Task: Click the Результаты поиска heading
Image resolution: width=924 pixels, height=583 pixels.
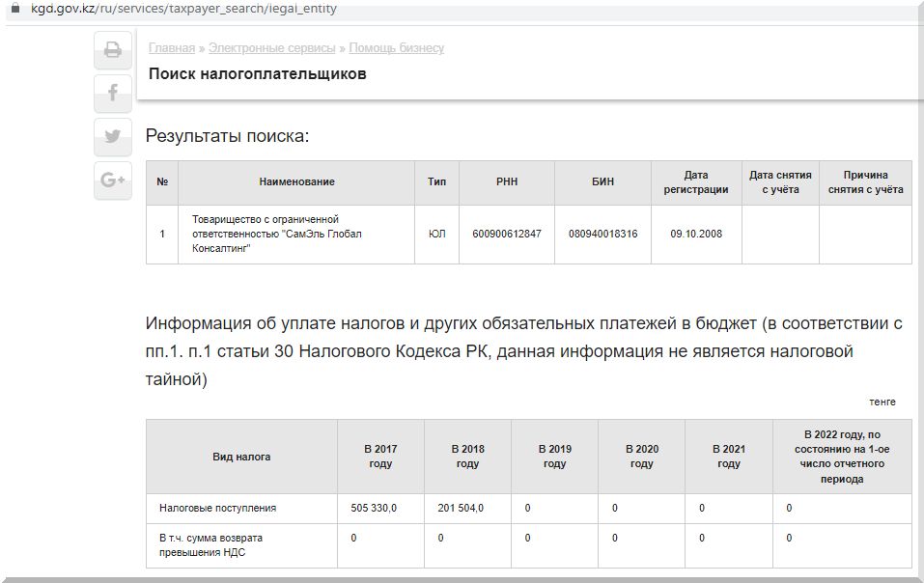Action: [227, 136]
